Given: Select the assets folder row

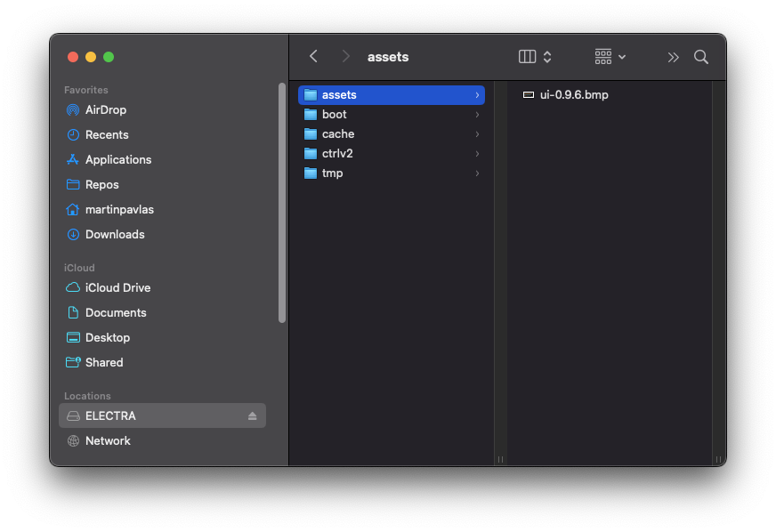Looking at the screenshot, I should point(392,94).
